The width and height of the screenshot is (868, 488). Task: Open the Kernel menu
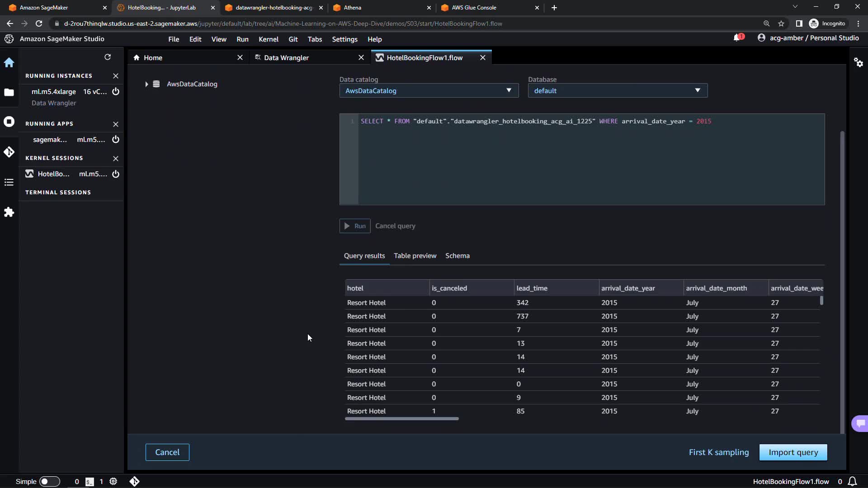pos(268,39)
